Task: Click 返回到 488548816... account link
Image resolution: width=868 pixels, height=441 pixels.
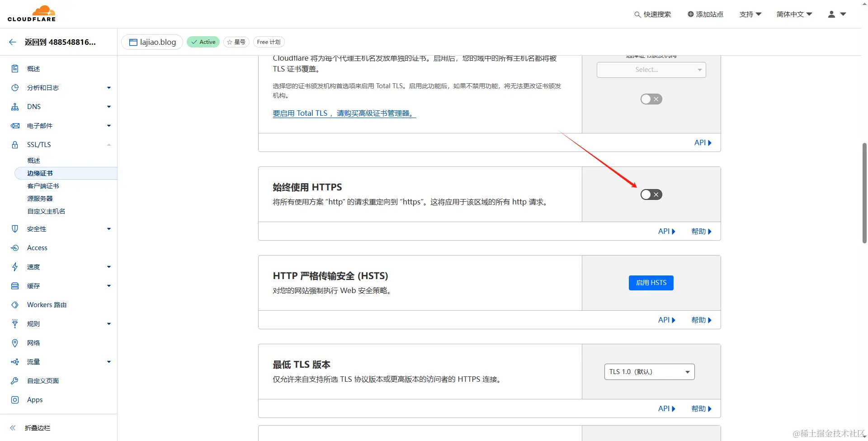Action: [x=60, y=42]
